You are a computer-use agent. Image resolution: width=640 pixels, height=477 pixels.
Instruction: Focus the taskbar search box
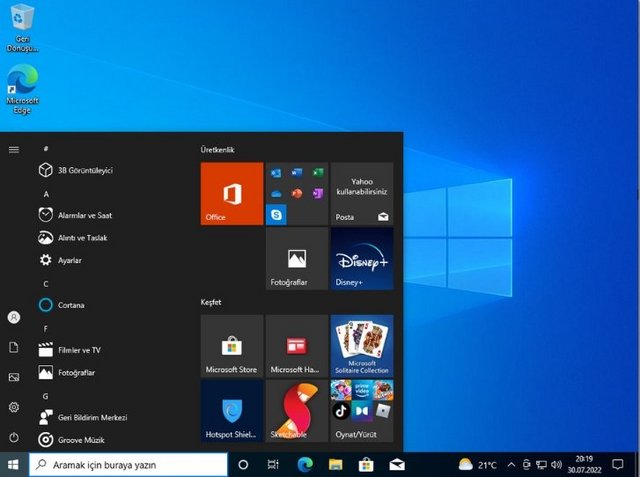(128, 464)
